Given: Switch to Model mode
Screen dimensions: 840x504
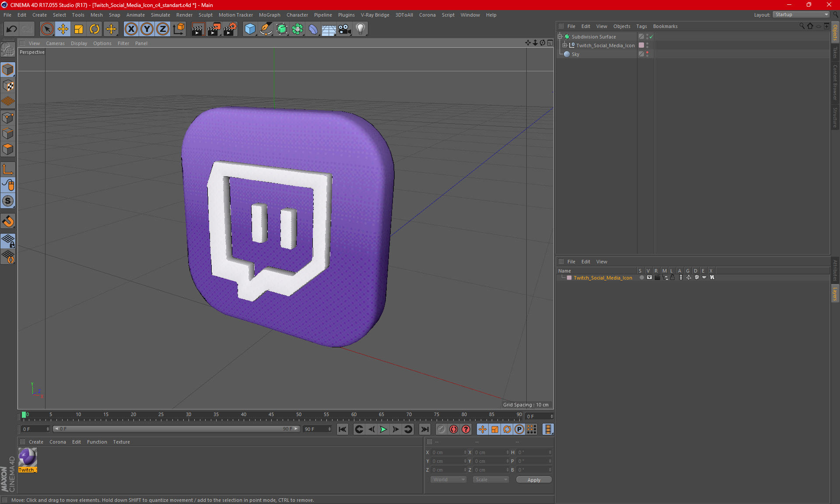Looking at the screenshot, I should (x=8, y=70).
